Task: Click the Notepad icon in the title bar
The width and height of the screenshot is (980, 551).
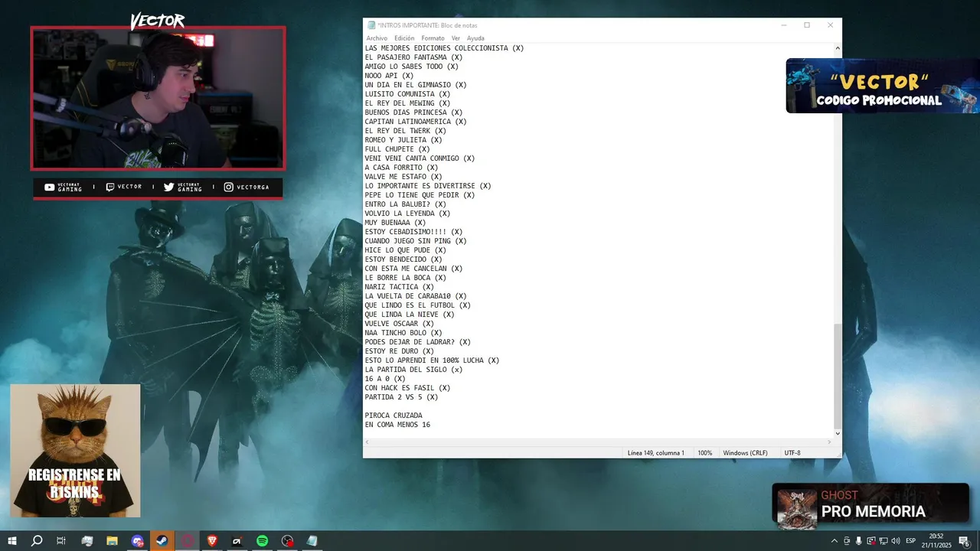Action: coord(371,25)
